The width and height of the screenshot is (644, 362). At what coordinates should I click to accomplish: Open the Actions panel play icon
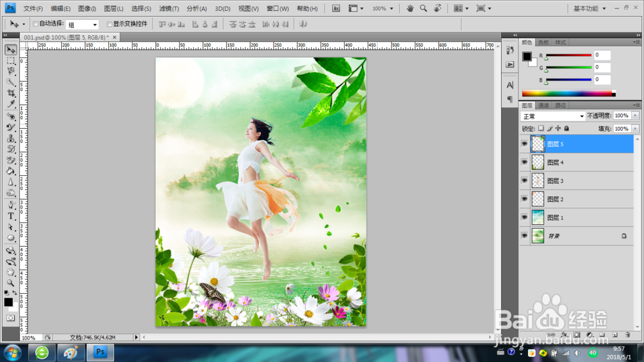[509, 64]
